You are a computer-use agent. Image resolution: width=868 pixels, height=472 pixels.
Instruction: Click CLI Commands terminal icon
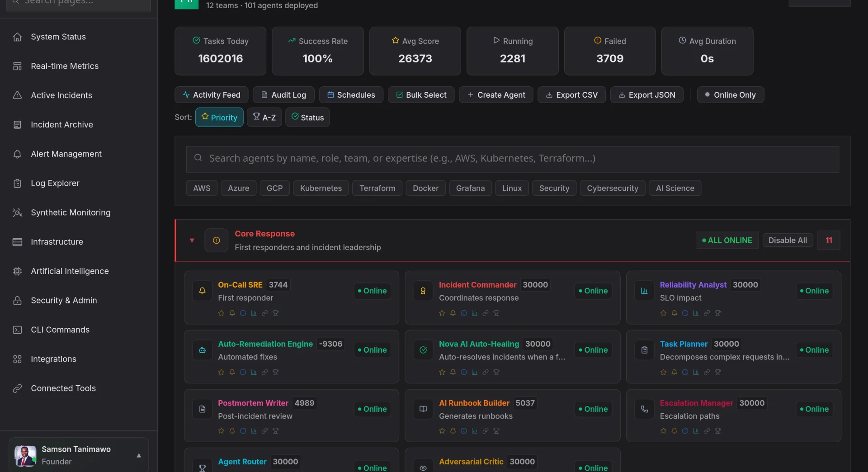[x=17, y=330]
